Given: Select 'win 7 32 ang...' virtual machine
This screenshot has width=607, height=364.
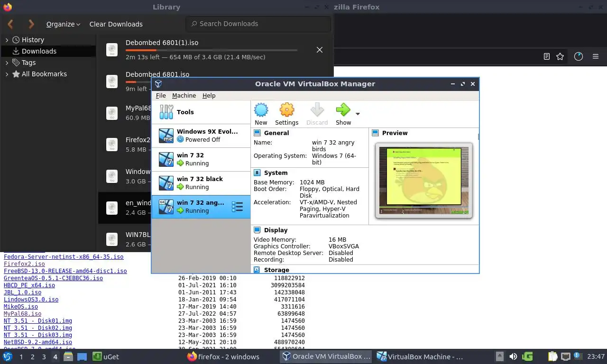Looking at the screenshot, I should [x=201, y=207].
